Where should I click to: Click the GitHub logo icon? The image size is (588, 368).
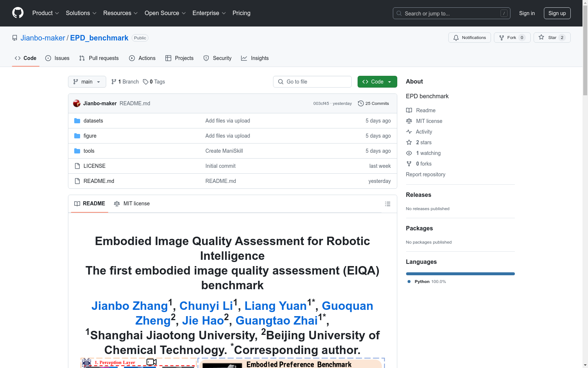pos(18,13)
